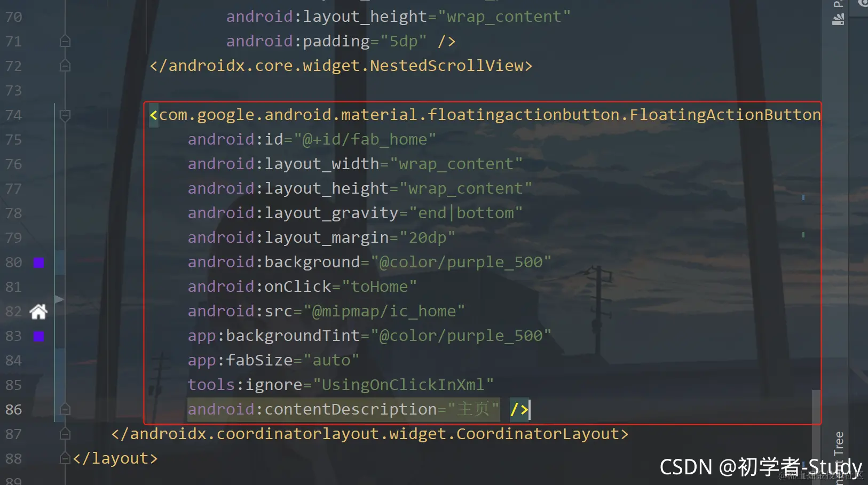
Task: Click the closing "/>" on line 86
Action: (519, 410)
